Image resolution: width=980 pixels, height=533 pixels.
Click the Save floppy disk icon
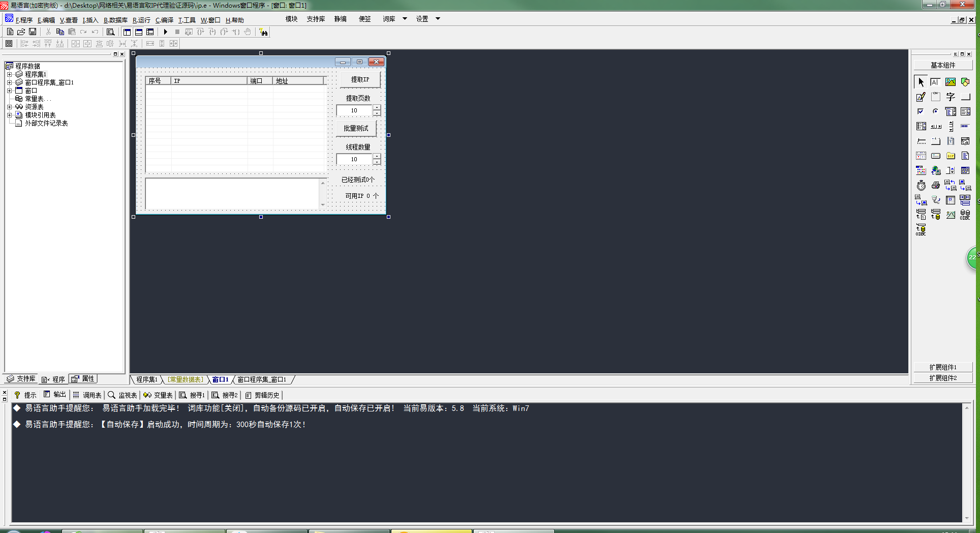coord(33,32)
